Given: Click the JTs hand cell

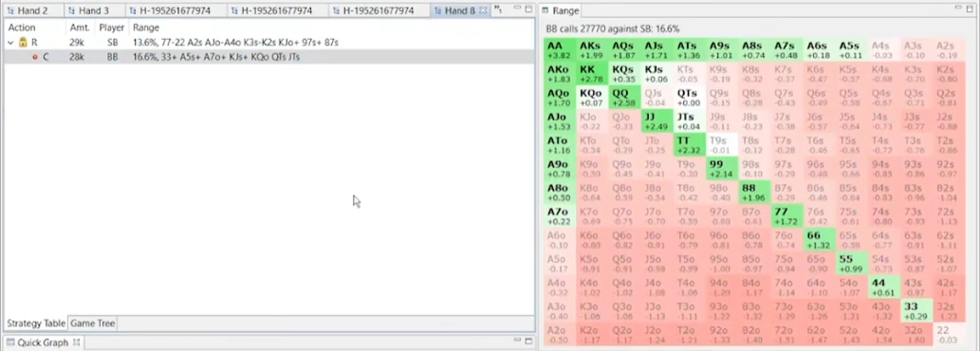Looking at the screenshot, I should pos(690,121).
